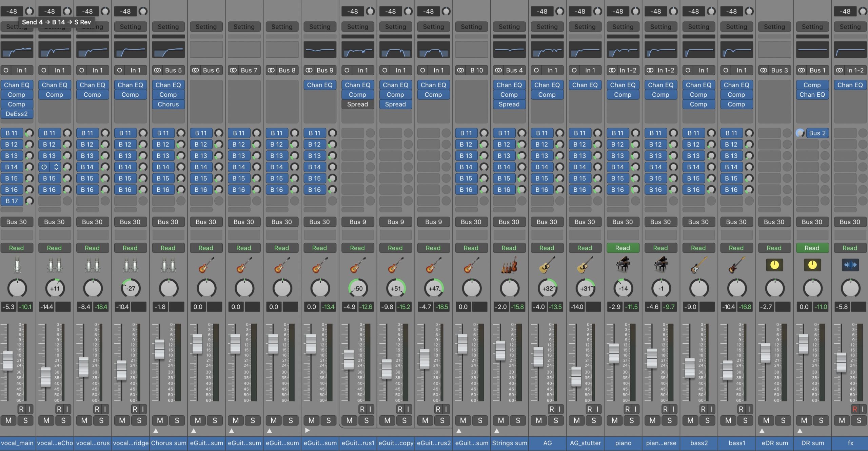Click the fx track waveform icon
The width and height of the screenshot is (868, 451).
[x=850, y=265]
